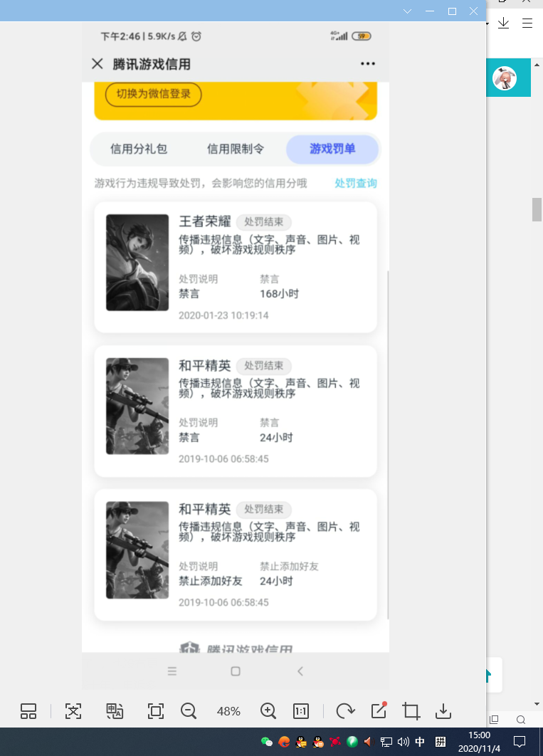543x756 pixels.
Task: Click the 拼 IME mode indicator
Action: pyautogui.click(x=441, y=742)
